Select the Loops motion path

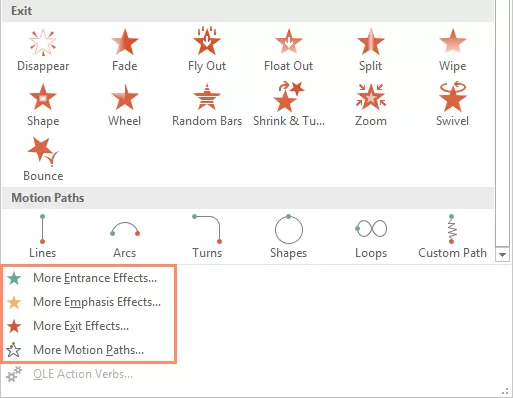pos(371,236)
